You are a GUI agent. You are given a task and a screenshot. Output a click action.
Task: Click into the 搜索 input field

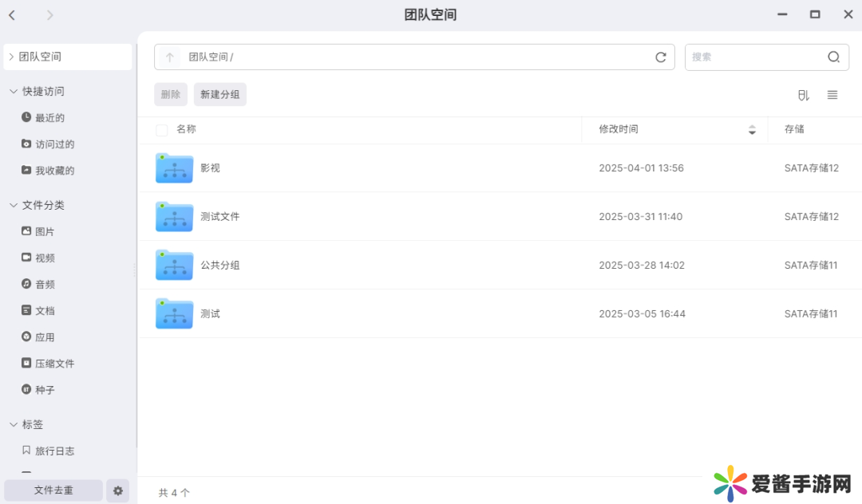tap(754, 57)
